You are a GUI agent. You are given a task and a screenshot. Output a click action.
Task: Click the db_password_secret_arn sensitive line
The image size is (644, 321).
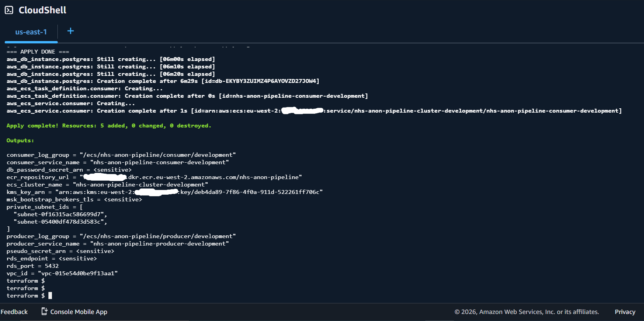[x=69, y=170]
